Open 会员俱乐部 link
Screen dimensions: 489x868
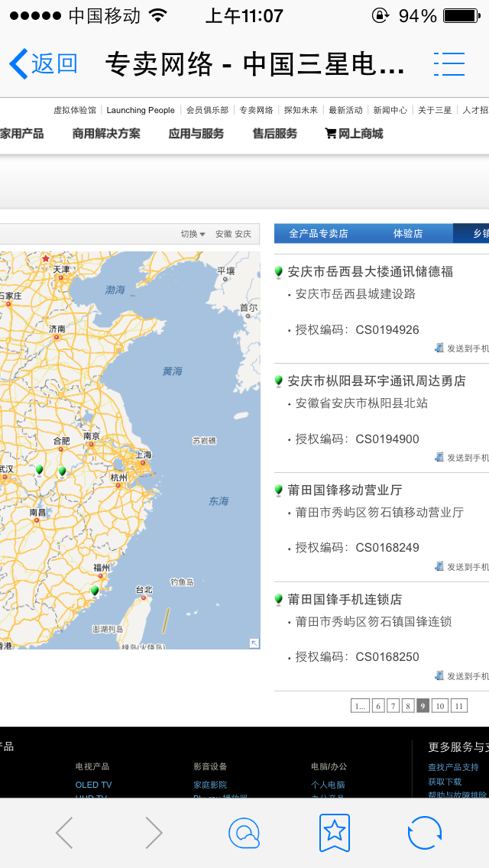[x=207, y=110]
